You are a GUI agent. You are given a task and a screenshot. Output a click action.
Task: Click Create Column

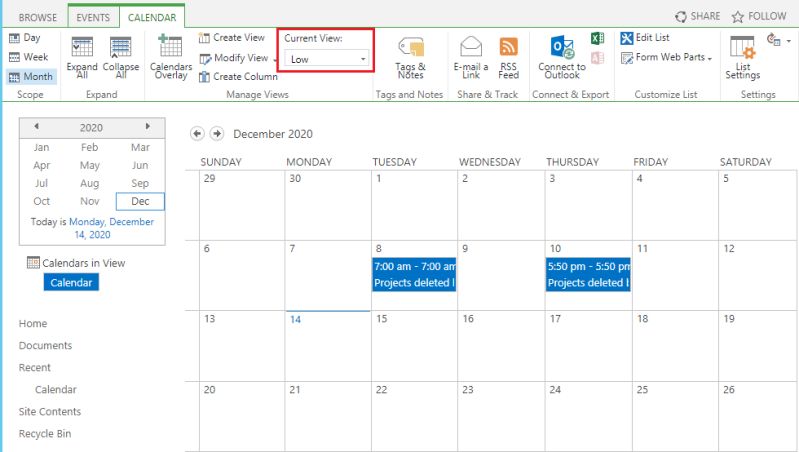(x=238, y=77)
